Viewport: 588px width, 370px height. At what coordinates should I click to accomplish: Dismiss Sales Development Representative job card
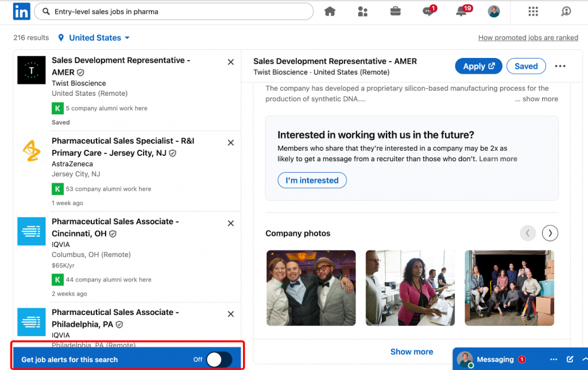[x=231, y=62]
